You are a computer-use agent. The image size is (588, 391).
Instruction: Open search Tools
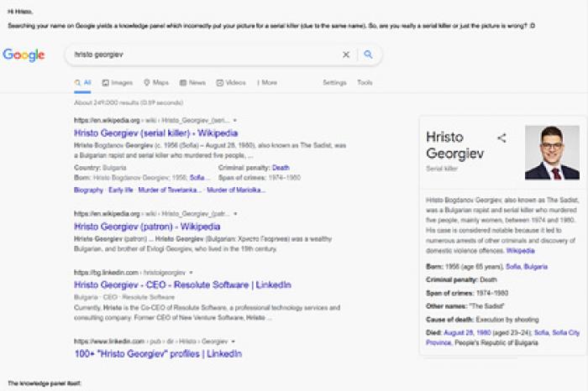tap(365, 82)
